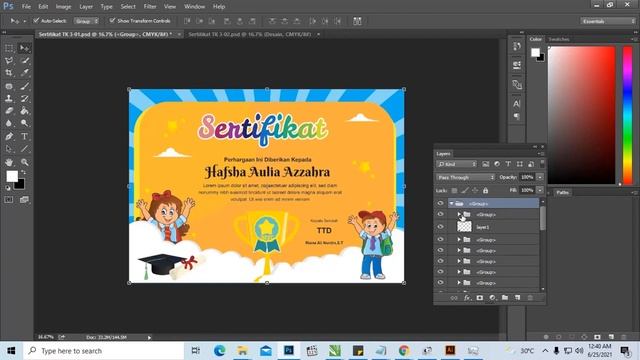Select the Zoom tool in toolbox
The height and width of the screenshot is (360, 640).
(24, 162)
